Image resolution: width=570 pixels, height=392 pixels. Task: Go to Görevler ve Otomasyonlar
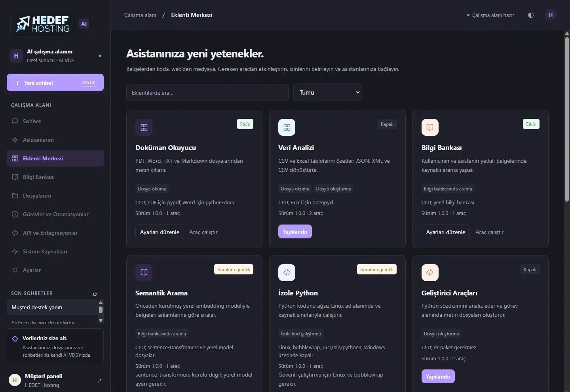[55, 214]
